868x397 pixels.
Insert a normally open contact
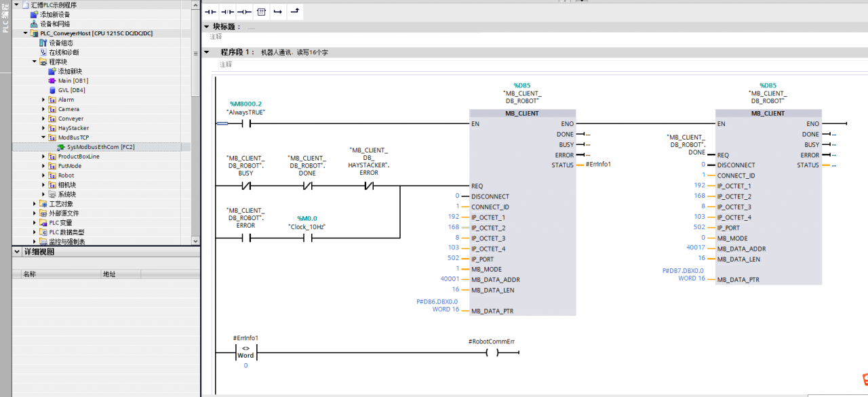coord(210,12)
